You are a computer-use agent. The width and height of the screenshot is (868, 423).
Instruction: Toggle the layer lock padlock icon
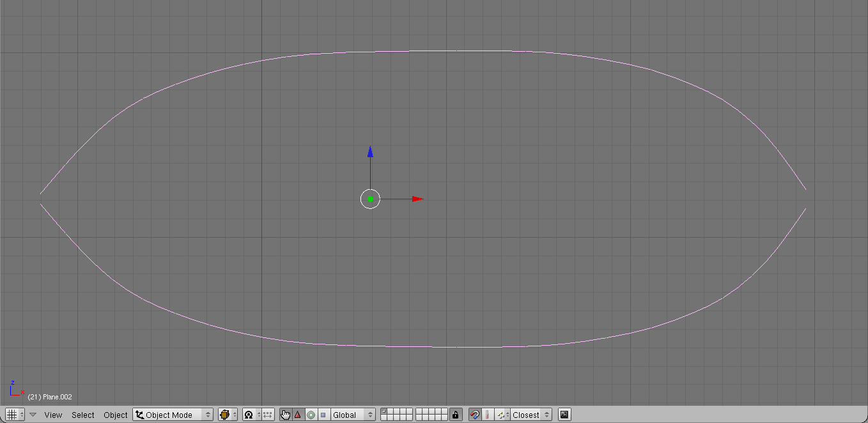[455, 415]
